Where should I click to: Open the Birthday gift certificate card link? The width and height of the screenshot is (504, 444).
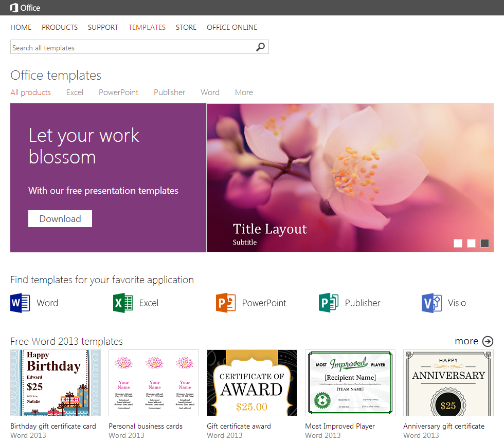[x=53, y=426]
